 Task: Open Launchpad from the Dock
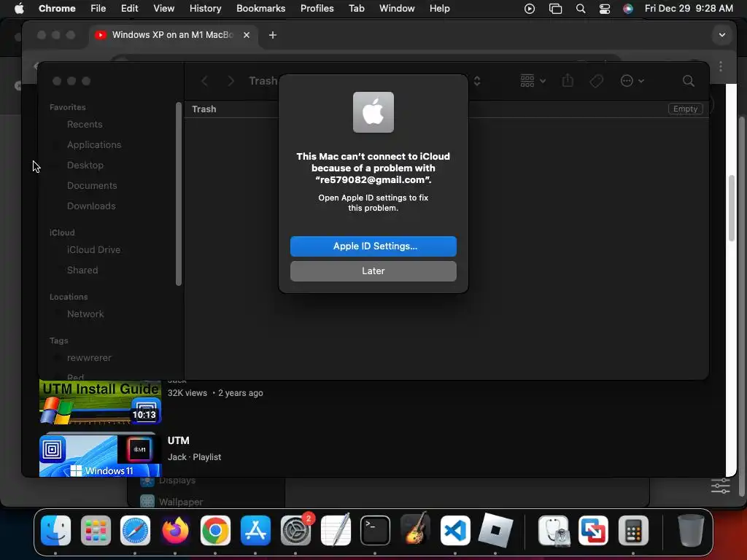coord(96,530)
